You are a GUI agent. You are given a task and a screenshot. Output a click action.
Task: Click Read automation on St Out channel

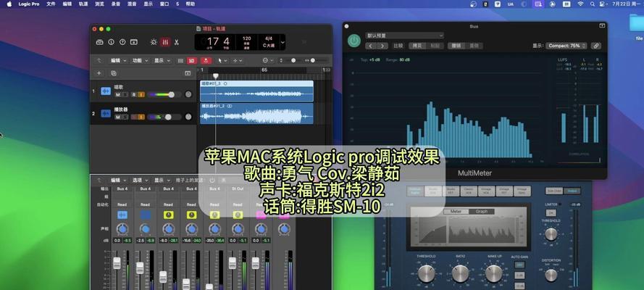coord(238,204)
